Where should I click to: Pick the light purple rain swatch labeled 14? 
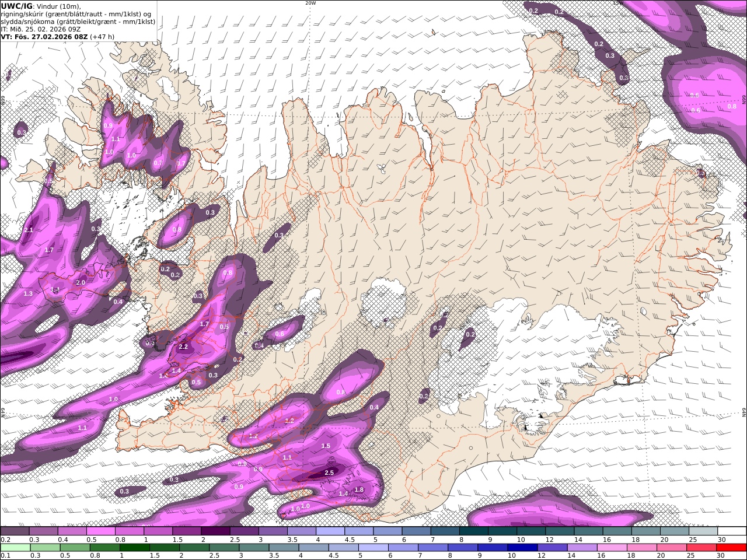point(582,548)
